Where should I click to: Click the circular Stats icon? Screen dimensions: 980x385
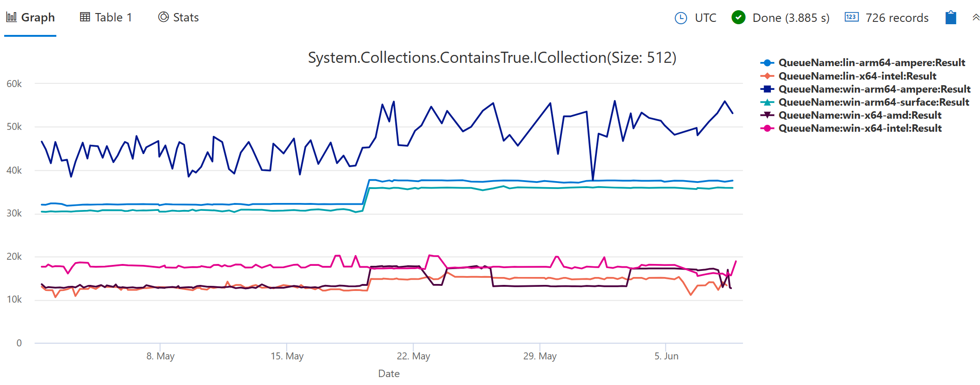point(163,17)
